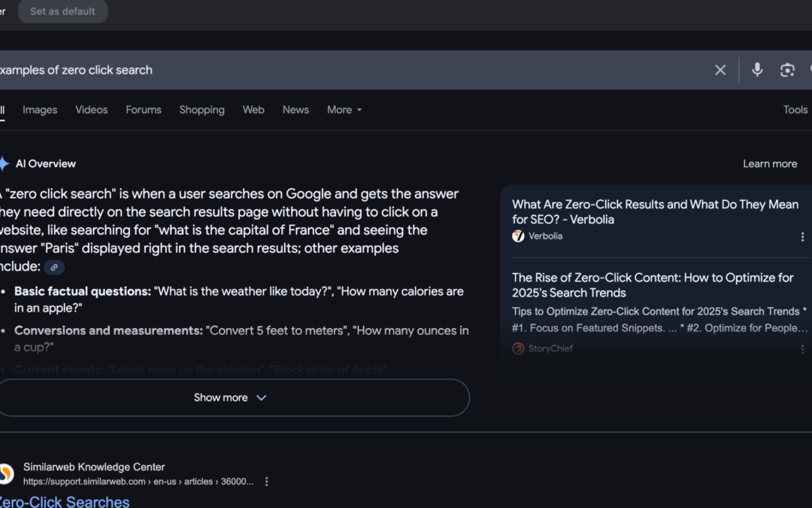Click the 'Basic factual questions:' bullet text
The image size is (812, 508).
[x=83, y=291]
